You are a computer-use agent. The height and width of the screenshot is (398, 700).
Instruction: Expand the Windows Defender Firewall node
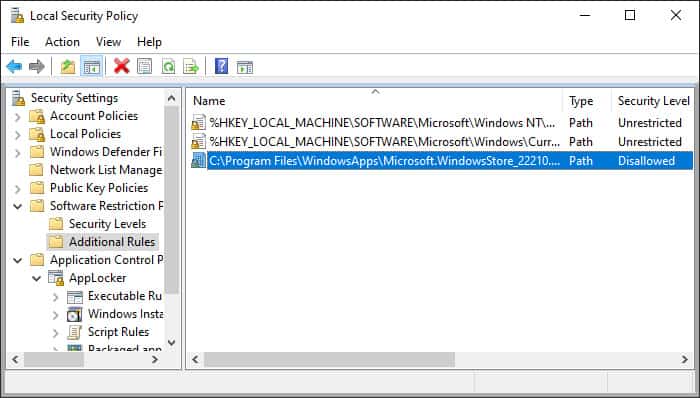(17, 153)
